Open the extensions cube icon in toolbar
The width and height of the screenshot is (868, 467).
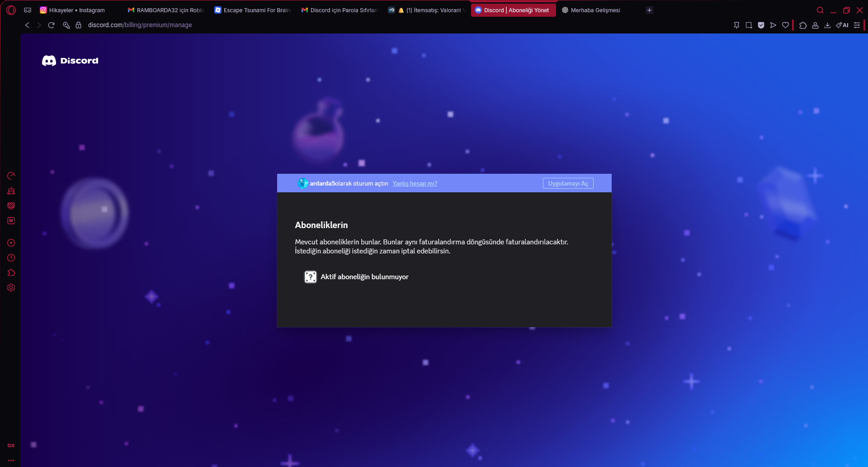[803, 25]
